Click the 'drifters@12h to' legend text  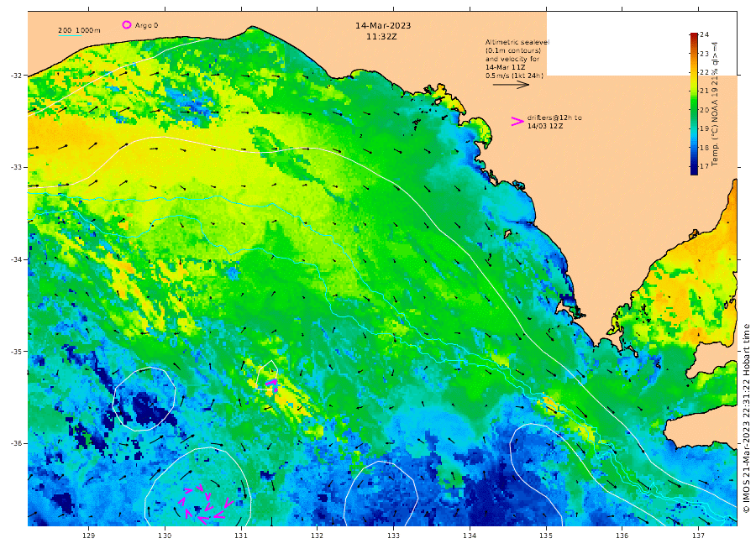coord(554,118)
